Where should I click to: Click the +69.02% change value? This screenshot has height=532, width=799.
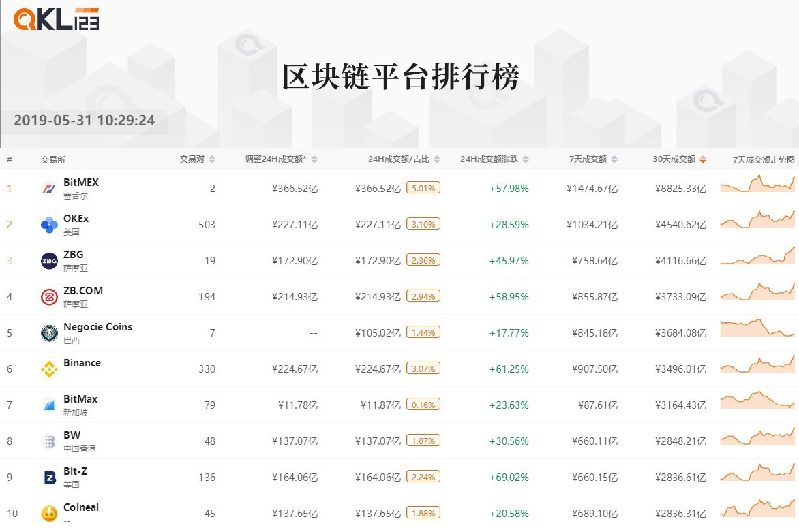click(509, 478)
